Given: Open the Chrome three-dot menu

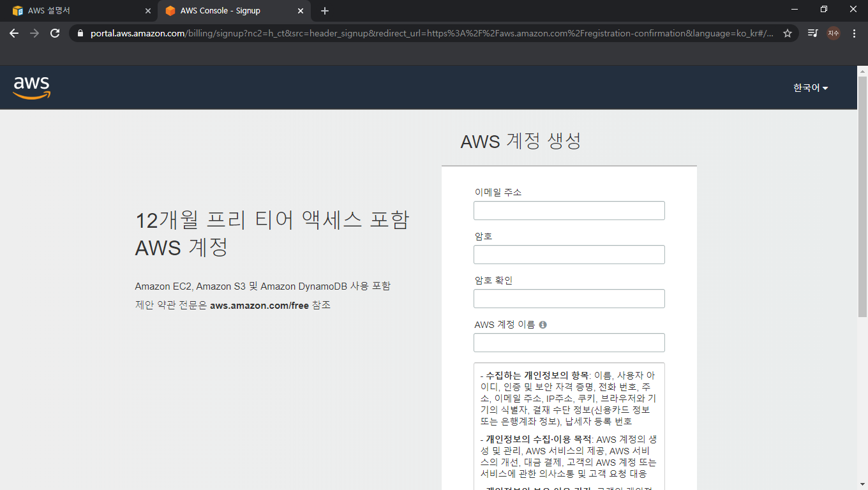Looking at the screenshot, I should click(854, 33).
